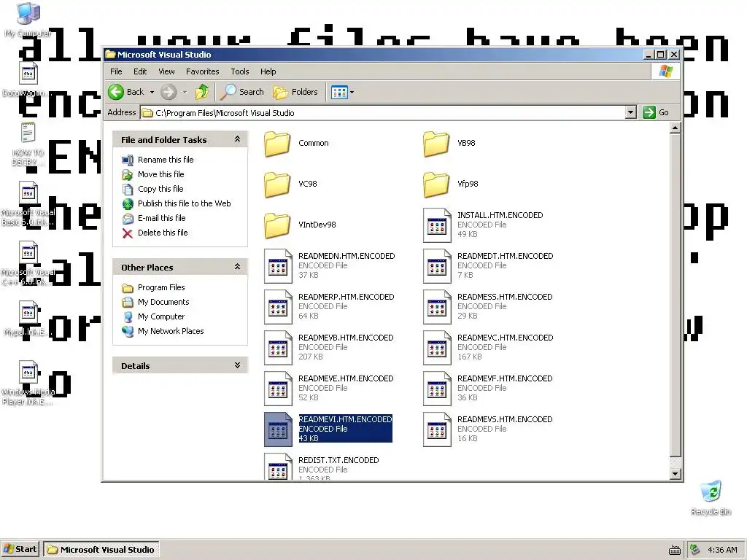Go to My Computer in Other Places
Viewport: 747px width, 560px height.
(161, 316)
